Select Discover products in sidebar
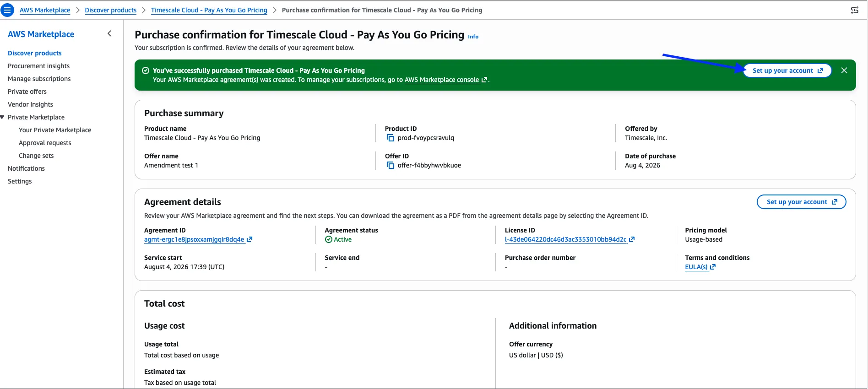868x389 pixels. [35, 53]
